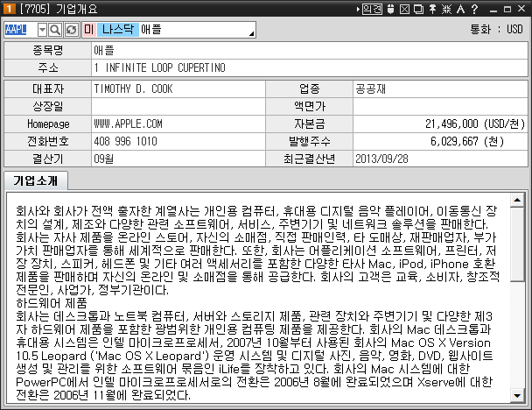Open the 의견 (opinion) button in the title bar

(x=372, y=9)
